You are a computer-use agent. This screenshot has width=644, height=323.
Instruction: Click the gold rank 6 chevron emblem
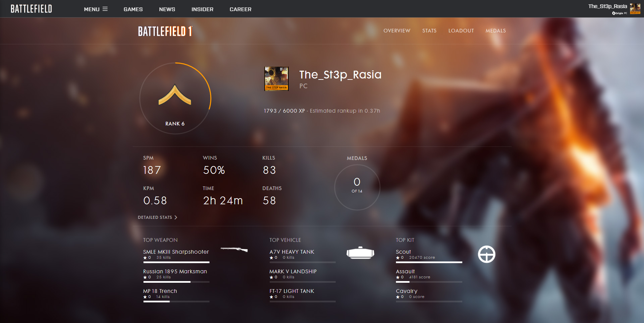click(175, 95)
